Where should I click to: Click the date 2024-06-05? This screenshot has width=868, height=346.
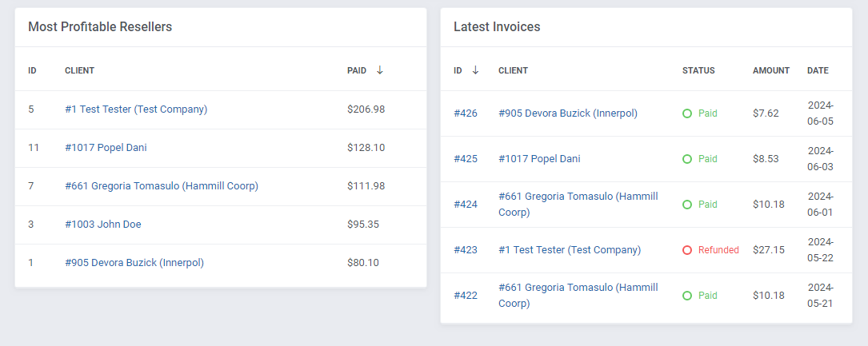pos(820,113)
